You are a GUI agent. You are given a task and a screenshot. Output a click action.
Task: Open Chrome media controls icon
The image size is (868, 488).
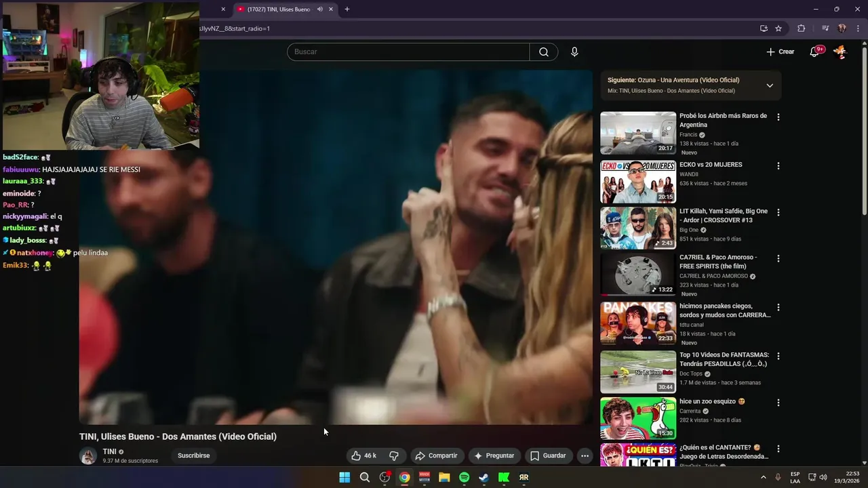pos(825,28)
